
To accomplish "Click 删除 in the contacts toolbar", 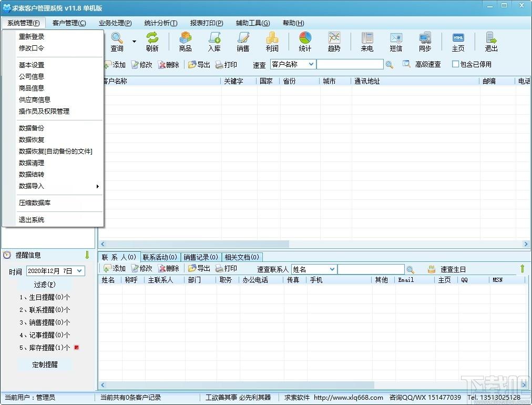I will 168,268.
